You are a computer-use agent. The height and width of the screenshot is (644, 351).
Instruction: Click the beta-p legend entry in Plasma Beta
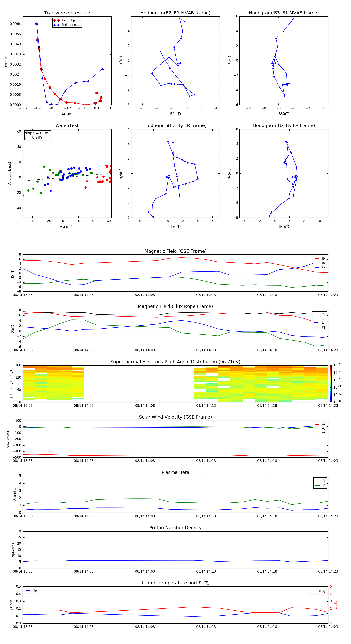click(320, 480)
